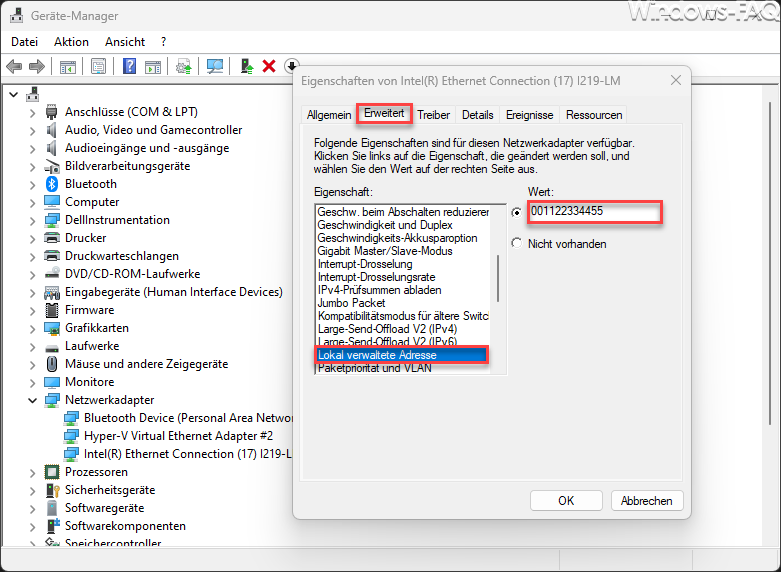
Task: Open the ? help menu
Action: tap(163, 42)
